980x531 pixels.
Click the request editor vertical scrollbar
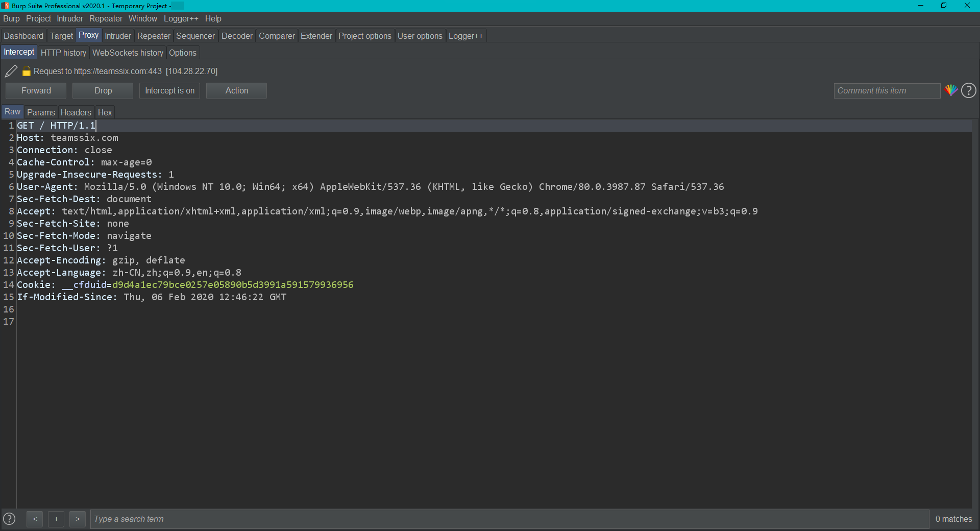[975, 313]
